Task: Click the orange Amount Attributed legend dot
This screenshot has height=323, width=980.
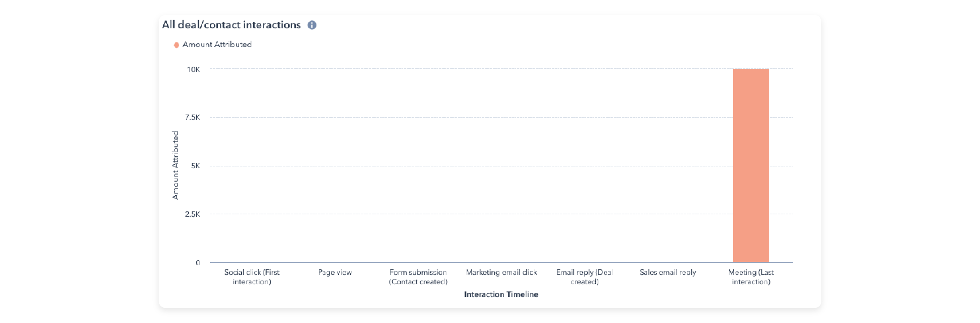Action: [177, 45]
